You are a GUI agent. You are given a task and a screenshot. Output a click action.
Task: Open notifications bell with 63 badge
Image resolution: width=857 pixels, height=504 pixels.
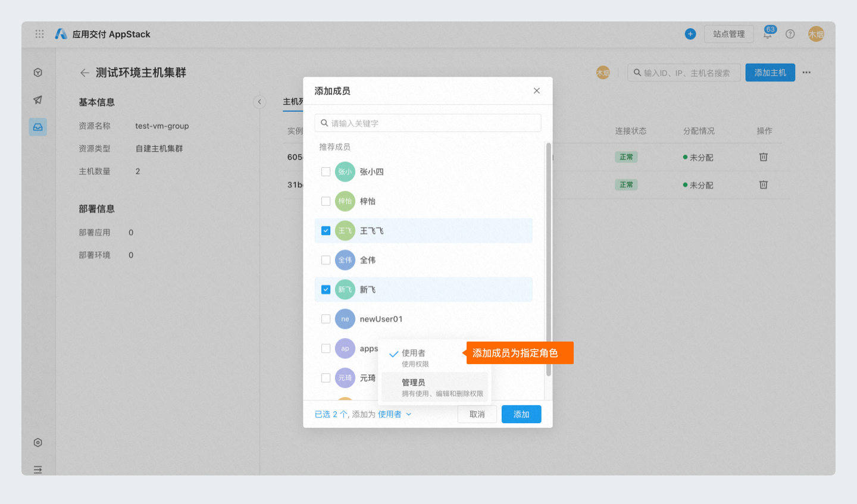pyautogui.click(x=768, y=34)
